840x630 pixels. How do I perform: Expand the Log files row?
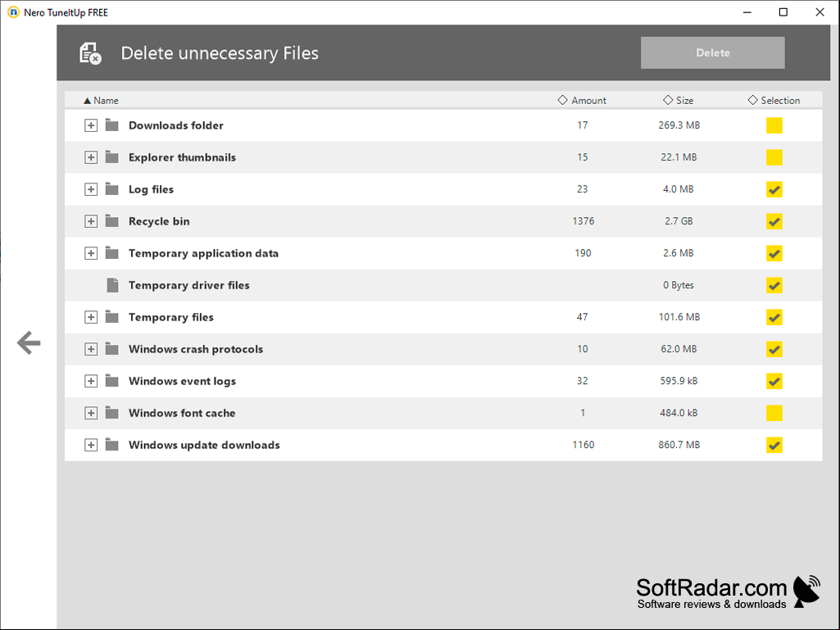tap(91, 189)
